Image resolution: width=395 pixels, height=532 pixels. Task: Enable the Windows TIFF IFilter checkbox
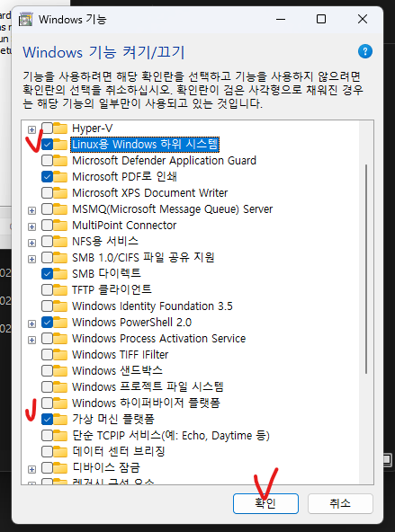pos(47,355)
